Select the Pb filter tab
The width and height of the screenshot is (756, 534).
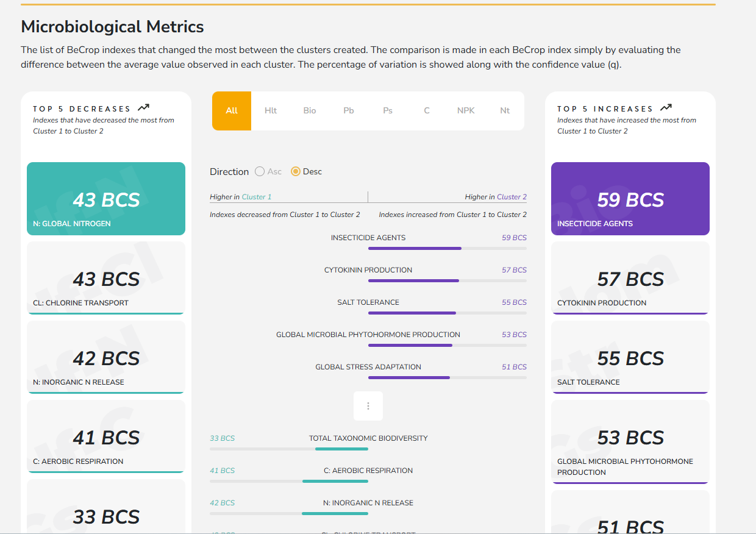(349, 111)
